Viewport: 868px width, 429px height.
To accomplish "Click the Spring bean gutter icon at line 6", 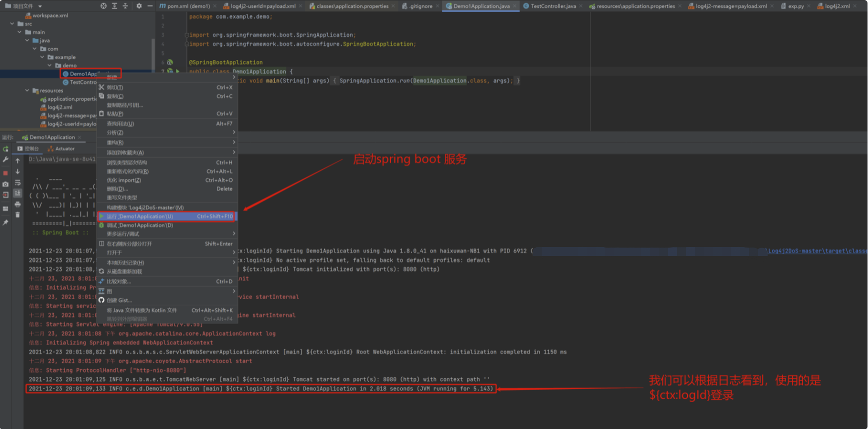I will [170, 62].
